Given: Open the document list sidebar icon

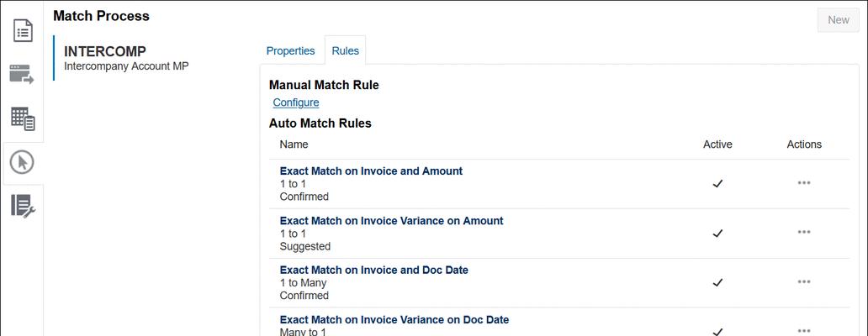Looking at the screenshot, I should 23,30.
